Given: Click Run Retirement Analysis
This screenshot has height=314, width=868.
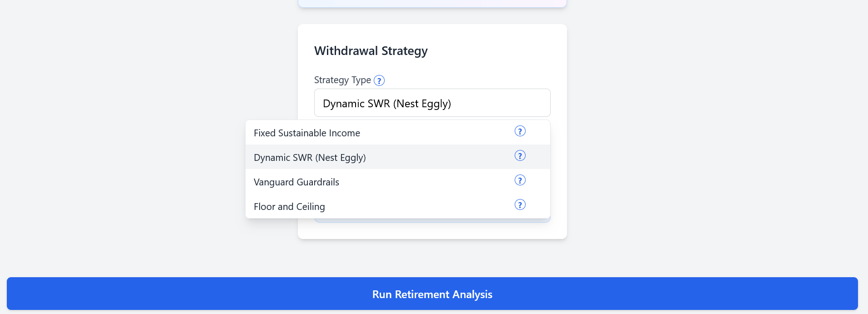Looking at the screenshot, I should [431, 294].
